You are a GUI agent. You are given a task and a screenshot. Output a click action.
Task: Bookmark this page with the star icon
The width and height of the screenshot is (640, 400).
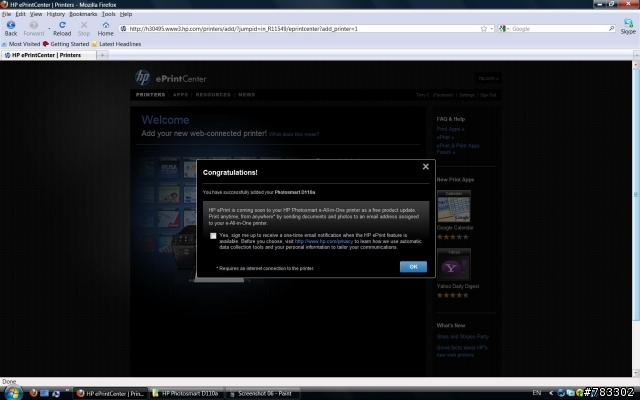(x=484, y=29)
